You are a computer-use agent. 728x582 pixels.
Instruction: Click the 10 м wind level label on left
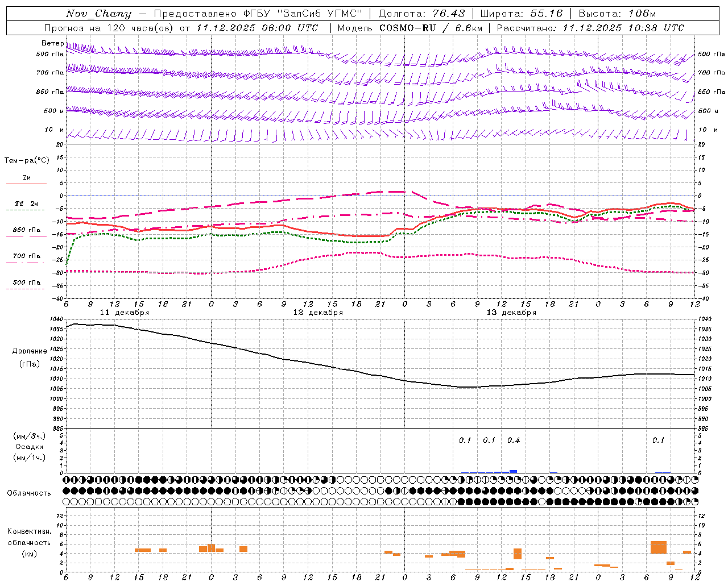(x=55, y=130)
